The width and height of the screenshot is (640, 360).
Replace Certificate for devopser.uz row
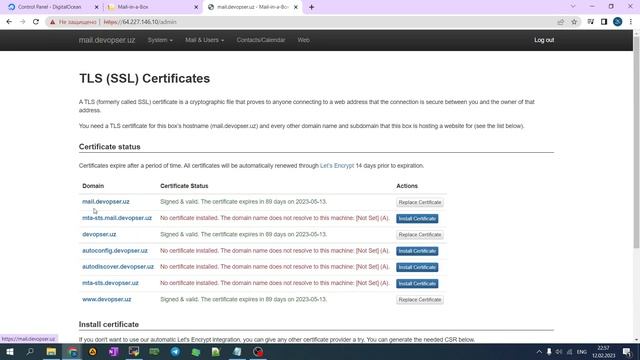coord(420,235)
